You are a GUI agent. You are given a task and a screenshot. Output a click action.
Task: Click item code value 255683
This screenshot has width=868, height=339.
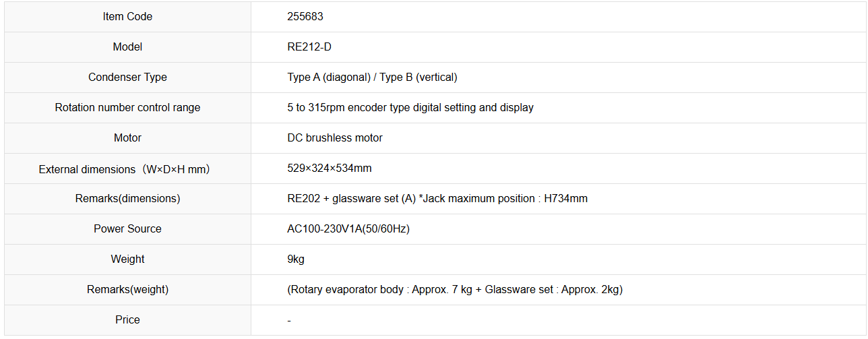305,17
